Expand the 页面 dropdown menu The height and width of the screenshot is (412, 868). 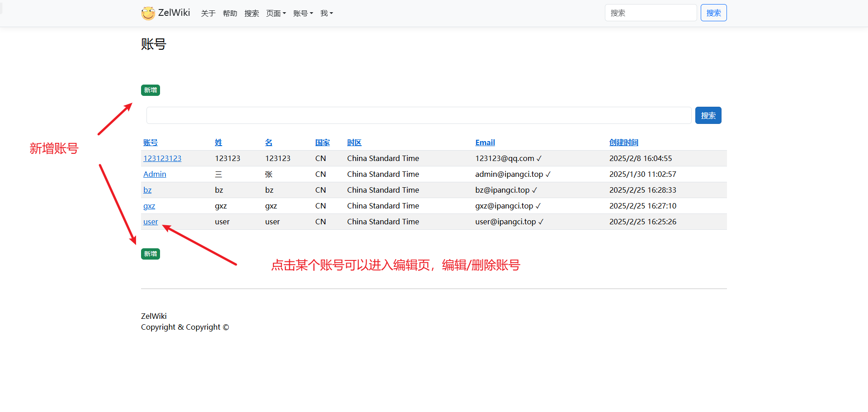[x=276, y=14]
